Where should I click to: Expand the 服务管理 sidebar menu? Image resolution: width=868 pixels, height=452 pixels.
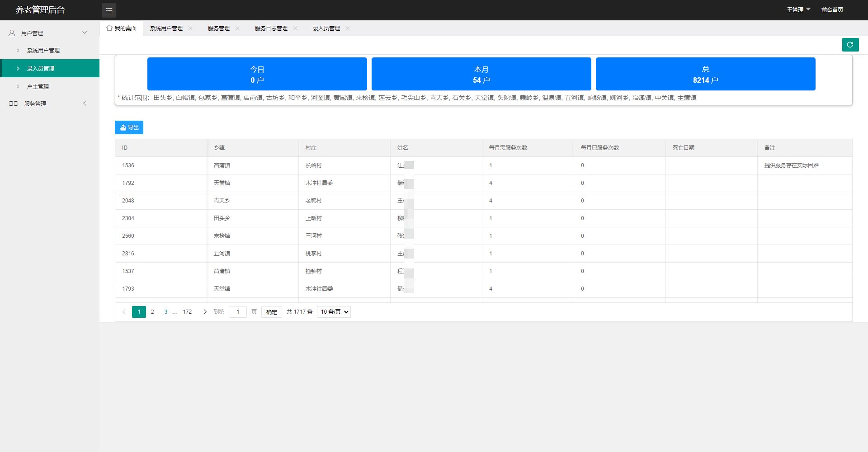pos(85,104)
